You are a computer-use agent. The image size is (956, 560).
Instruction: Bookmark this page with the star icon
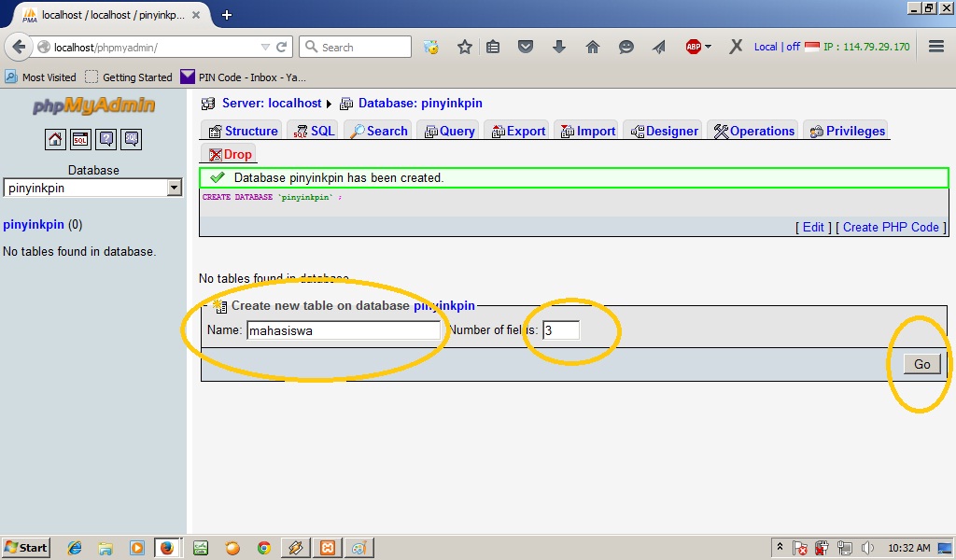click(x=465, y=46)
